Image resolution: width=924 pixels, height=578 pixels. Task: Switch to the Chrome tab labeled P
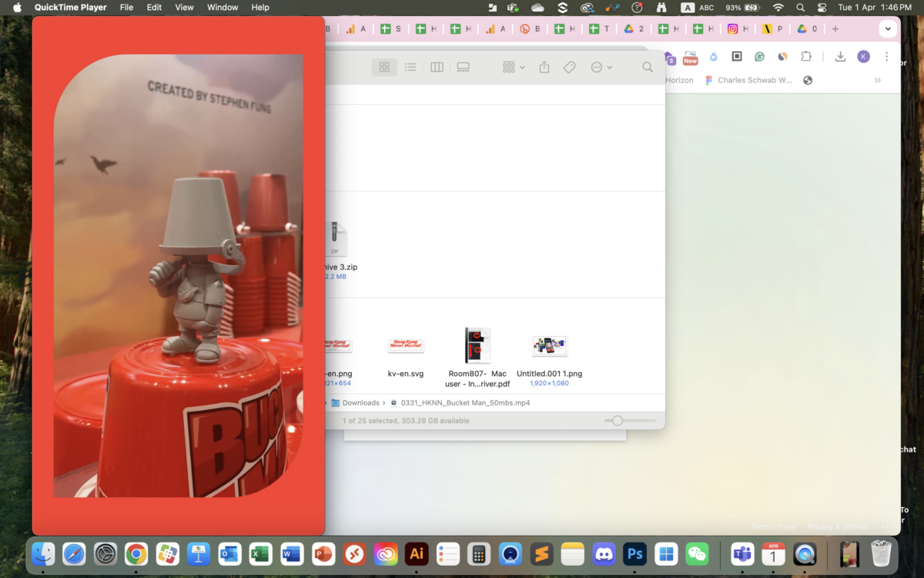tap(772, 29)
